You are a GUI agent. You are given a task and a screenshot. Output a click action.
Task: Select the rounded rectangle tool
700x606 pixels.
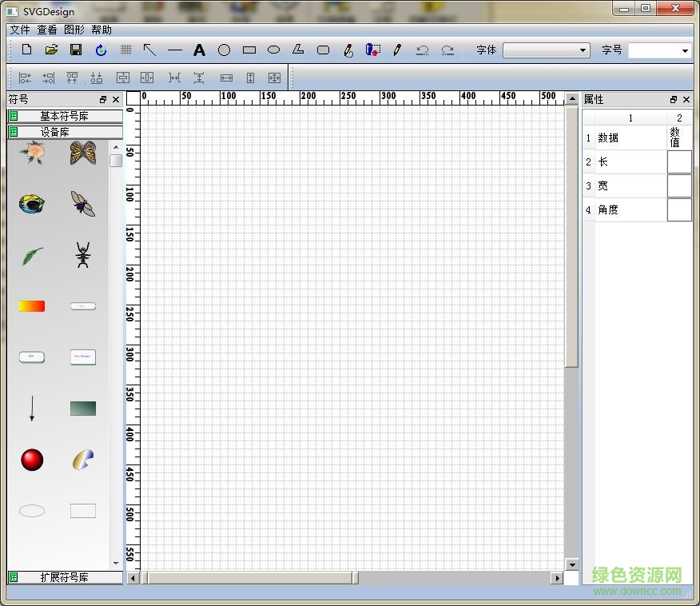click(x=323, y=50)
